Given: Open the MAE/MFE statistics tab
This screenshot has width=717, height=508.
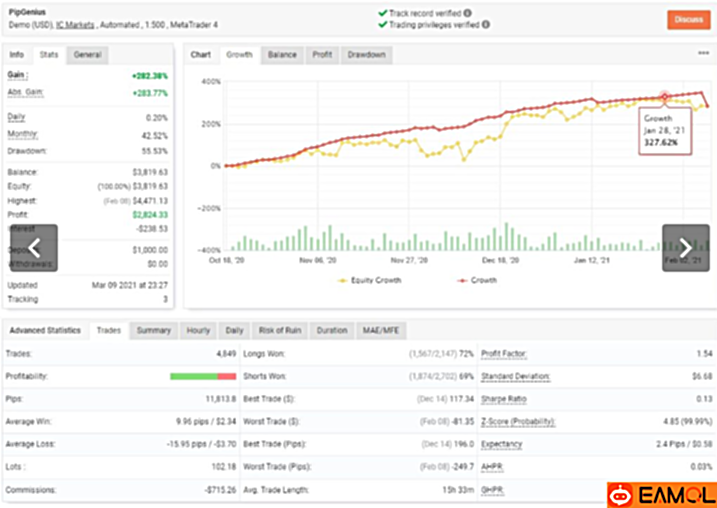Looking at the screenshot, I should click(x=381, y=330).
